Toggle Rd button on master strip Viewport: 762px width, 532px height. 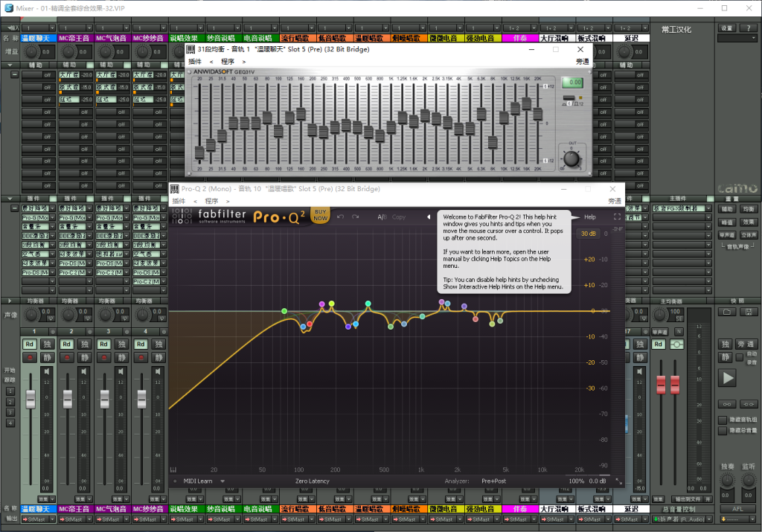click(x=658, y=344)
